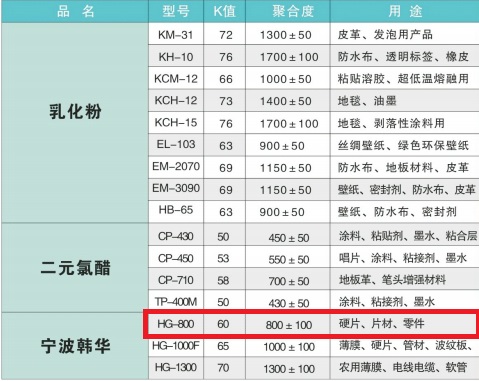Click K value 53 in CP-450 row

click(x=223, y=259)
